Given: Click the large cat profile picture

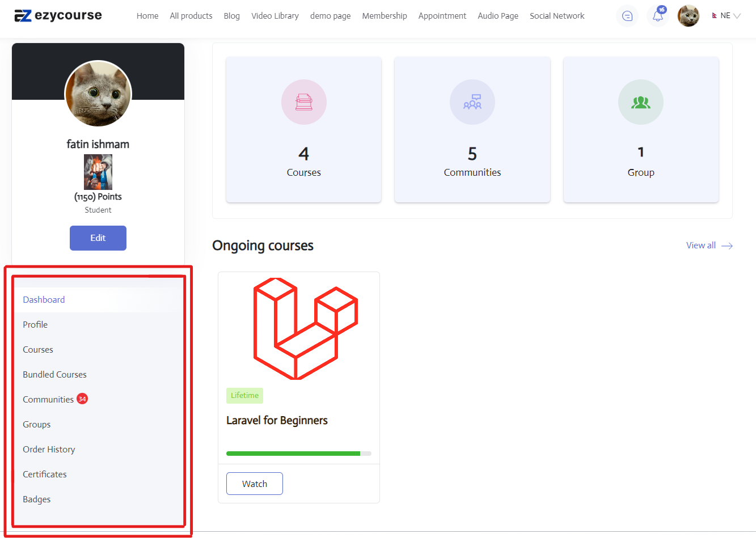Looking at the screenshot, I should (x=98, y=94).
